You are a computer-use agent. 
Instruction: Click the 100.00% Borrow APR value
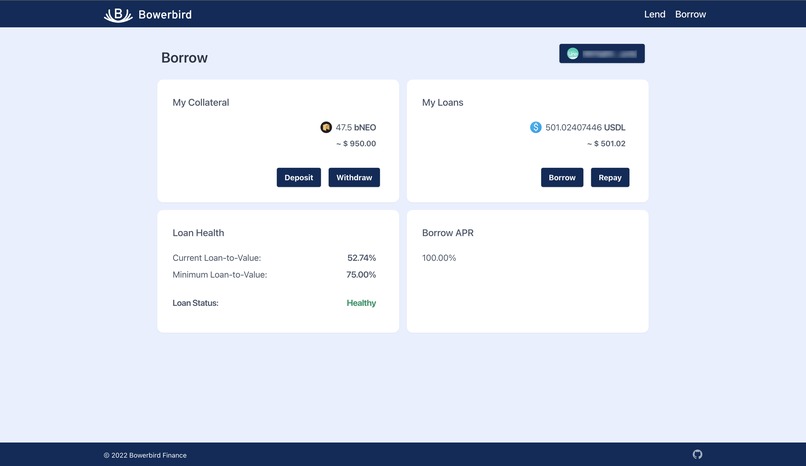point(439,258)
